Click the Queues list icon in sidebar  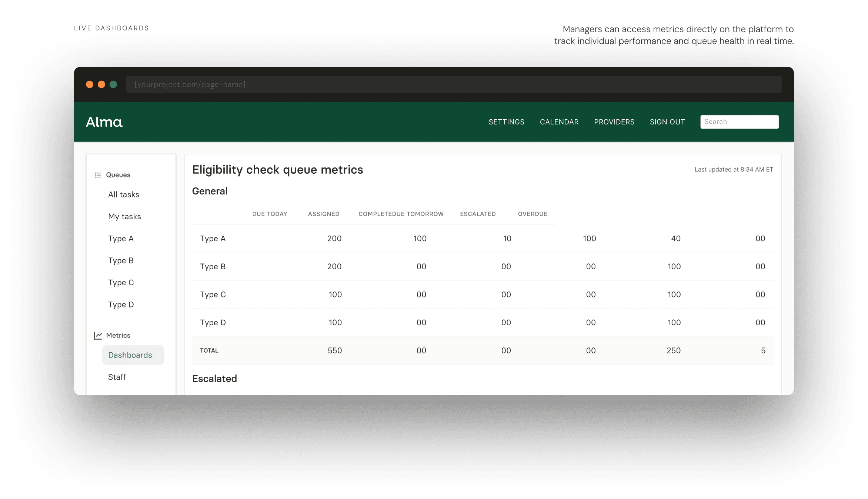[x=98, y=175]
